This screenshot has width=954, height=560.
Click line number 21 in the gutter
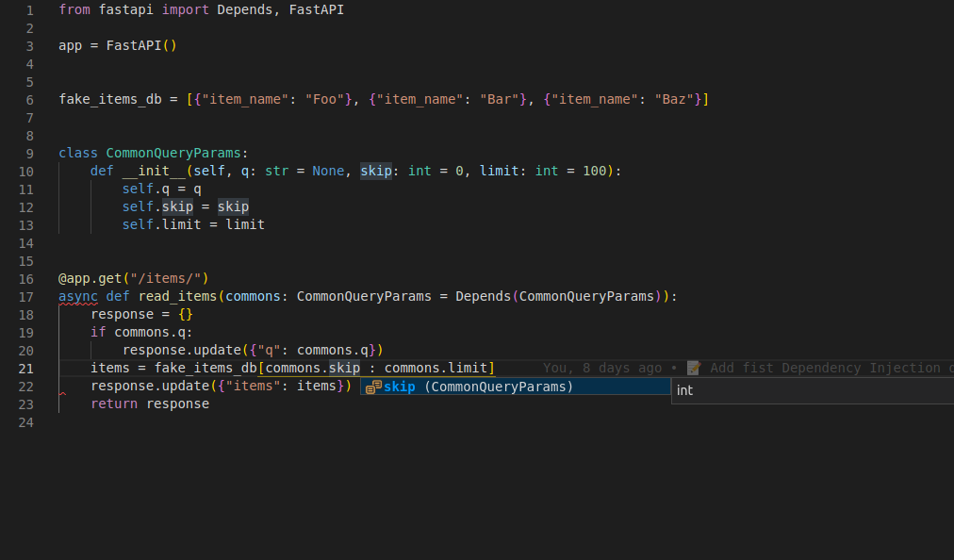click(x=25, y=368)
